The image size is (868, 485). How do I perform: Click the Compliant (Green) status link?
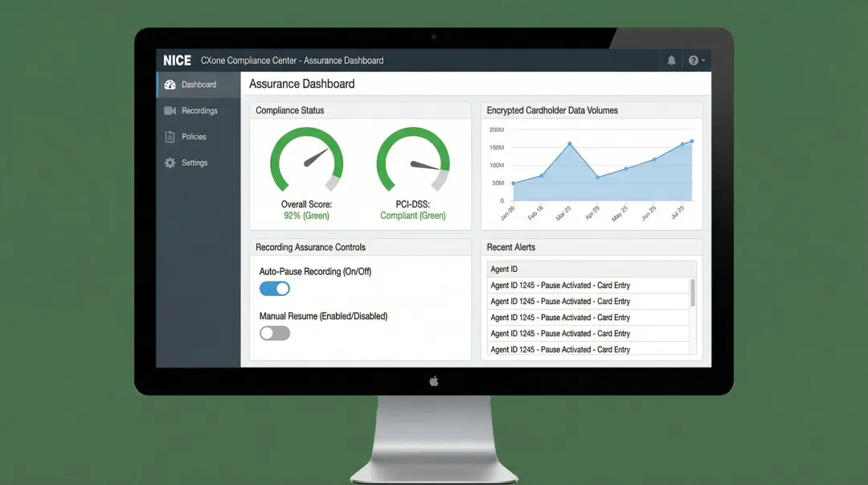[413, 215]
